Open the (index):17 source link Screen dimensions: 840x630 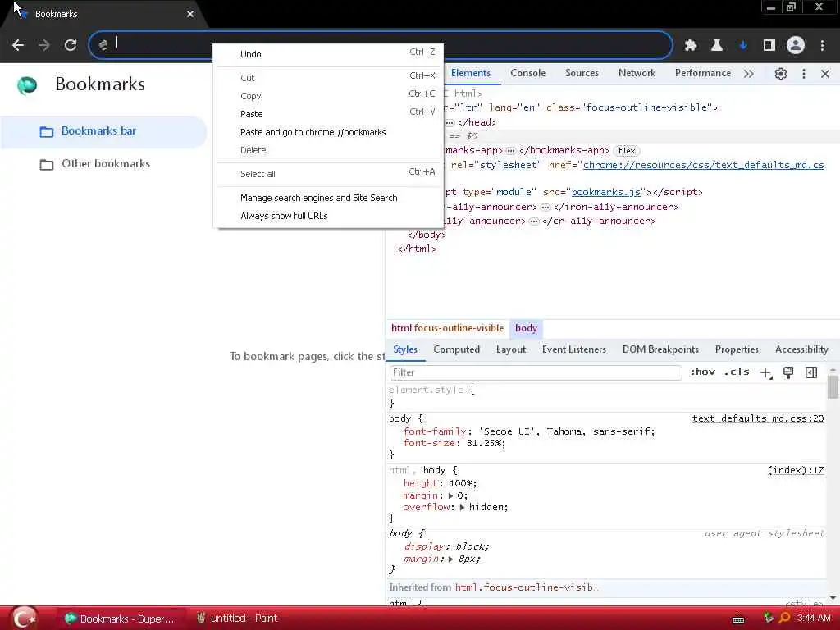(x=796, y=470)
